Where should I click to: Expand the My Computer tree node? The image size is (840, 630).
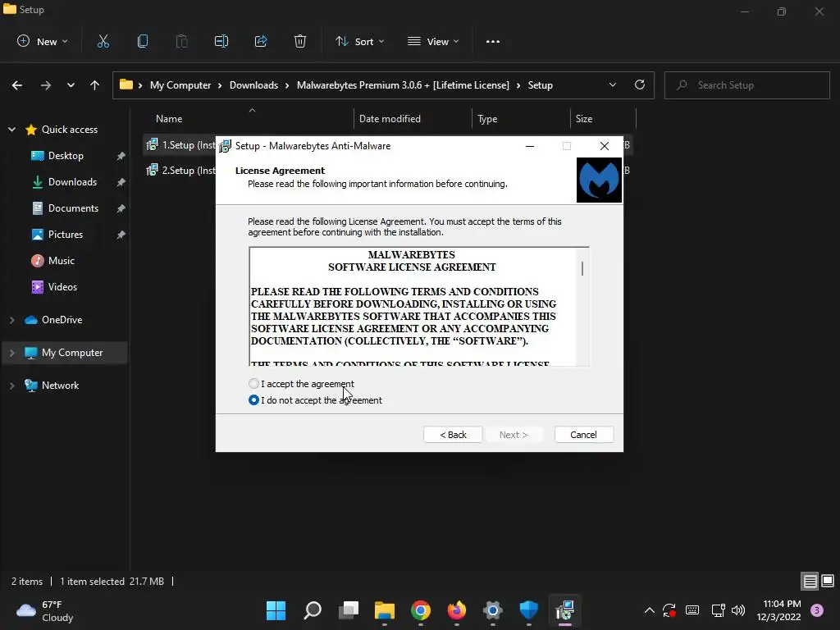coord(11,353)
